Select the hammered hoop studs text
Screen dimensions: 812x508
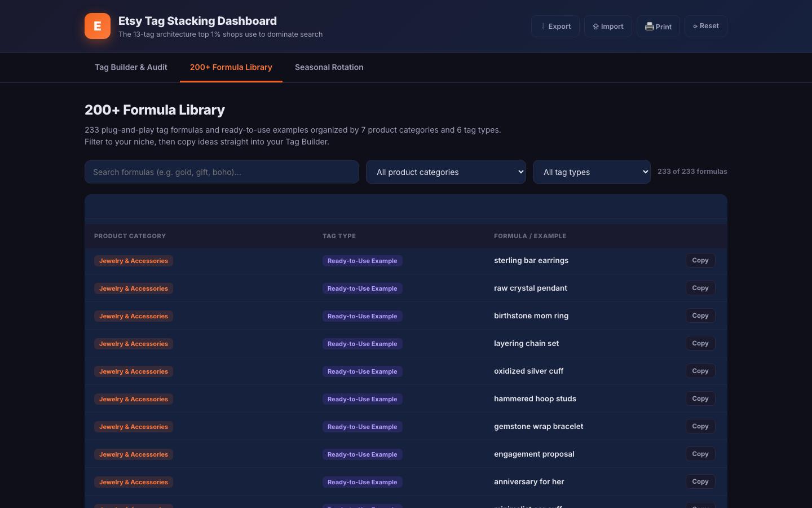tap(535, 398)
